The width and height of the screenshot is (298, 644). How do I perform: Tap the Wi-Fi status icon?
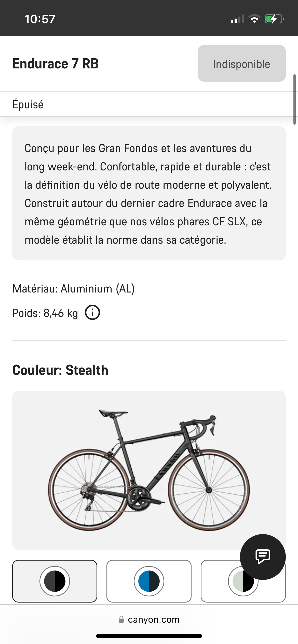(x=254, y=19)
